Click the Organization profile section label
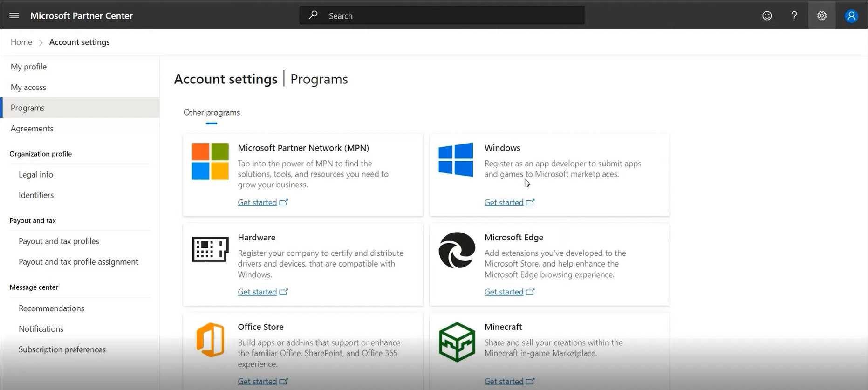The image size is (868, 390). pos(41,154)
